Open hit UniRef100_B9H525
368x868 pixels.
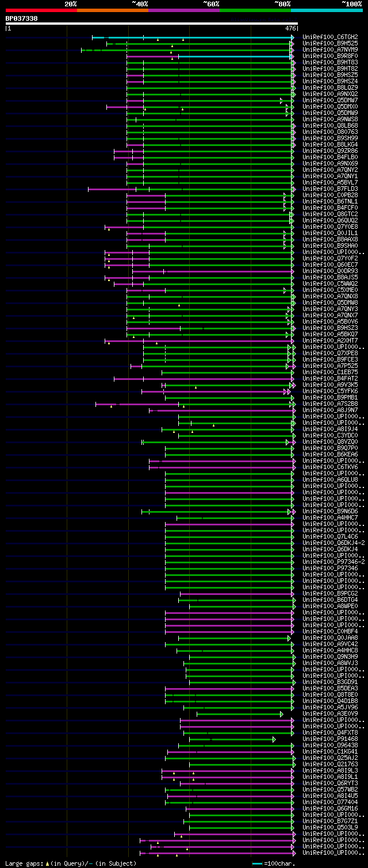pos(330,43)
